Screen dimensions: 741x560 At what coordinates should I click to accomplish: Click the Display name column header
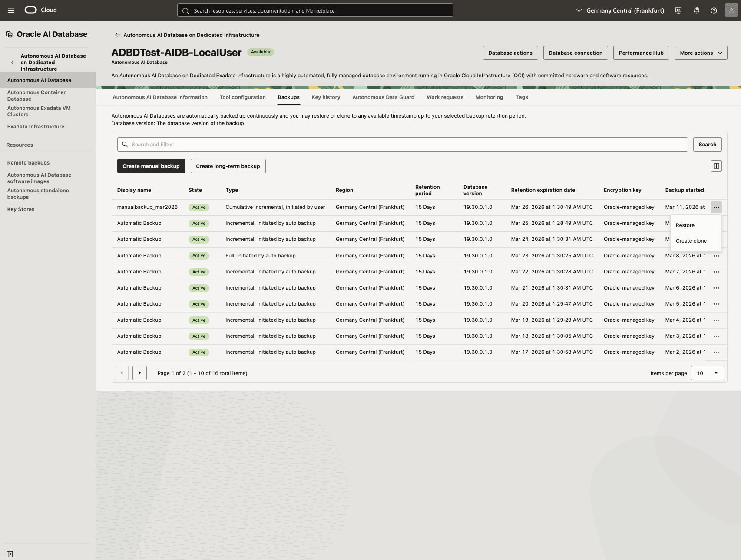pyautogui.click(x=134, y=190)
